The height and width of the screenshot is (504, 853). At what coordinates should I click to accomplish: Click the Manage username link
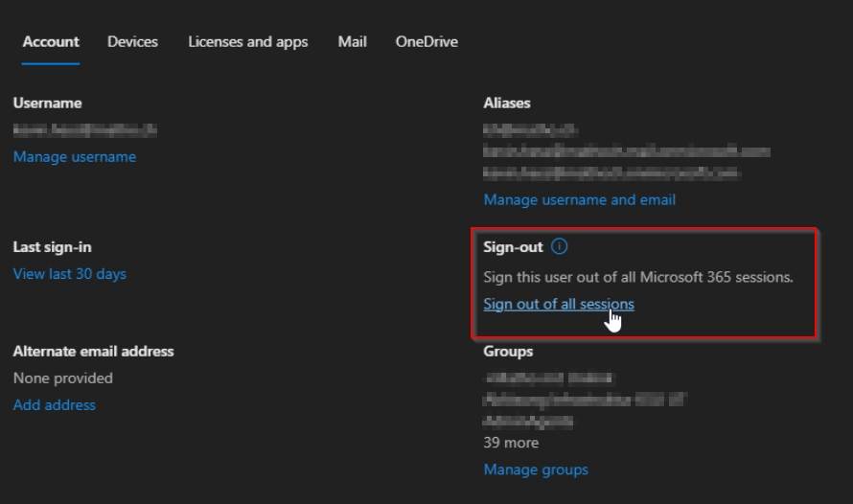pyautogui.click(x=75, y=156)
